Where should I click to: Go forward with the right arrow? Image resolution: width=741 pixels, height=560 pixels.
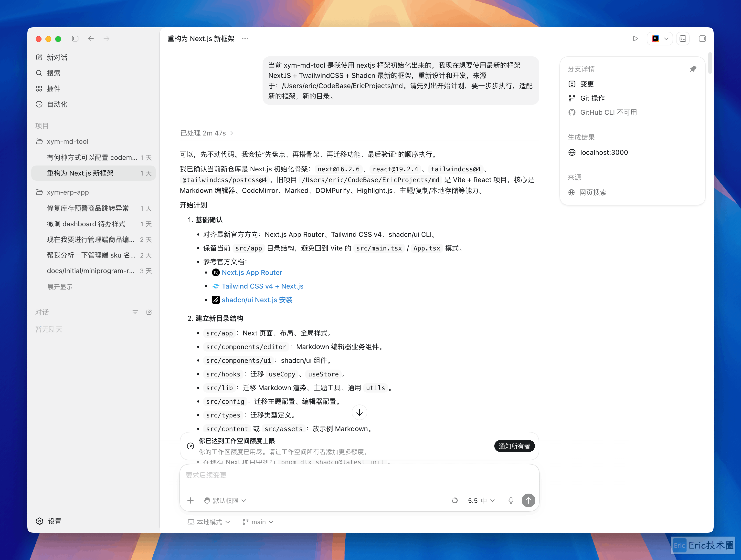(106, 39)
